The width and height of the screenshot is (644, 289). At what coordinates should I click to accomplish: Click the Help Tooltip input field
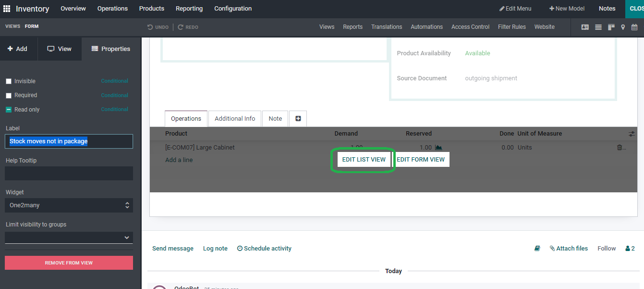(69, 174)
